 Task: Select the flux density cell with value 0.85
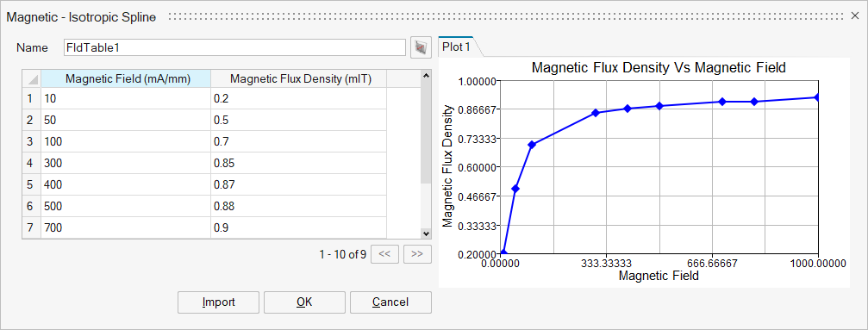tap(298, 164)
